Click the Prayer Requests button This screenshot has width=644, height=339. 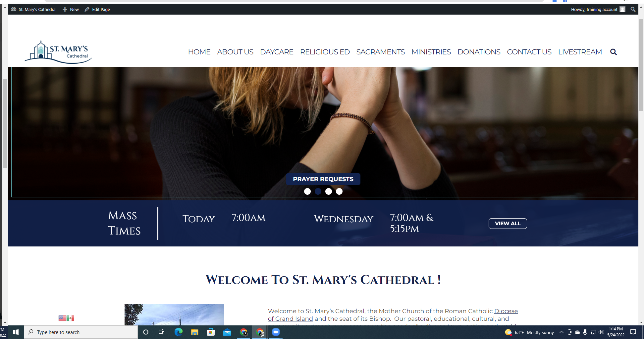tap(323, 179)
